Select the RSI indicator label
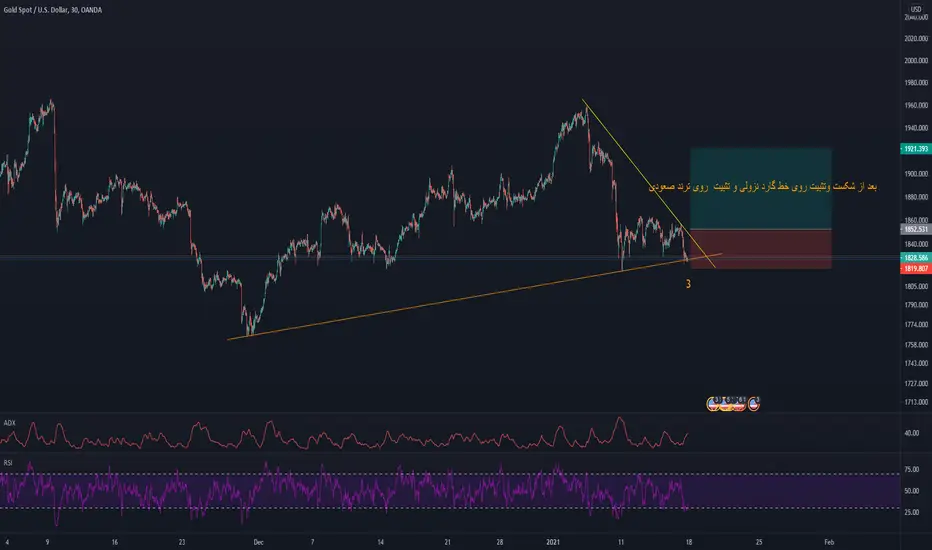The height and width of the screenshot is (550, 932). coord(8,463)
